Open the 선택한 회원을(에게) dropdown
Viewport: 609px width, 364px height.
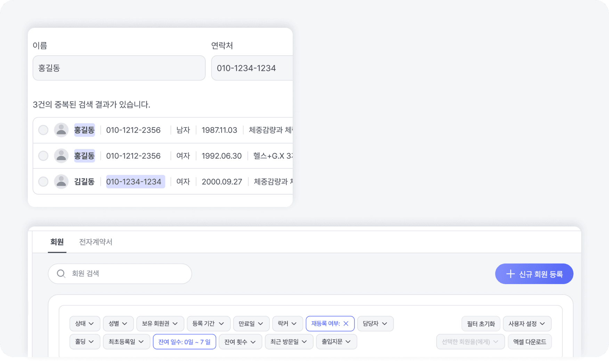coord(470,342)
